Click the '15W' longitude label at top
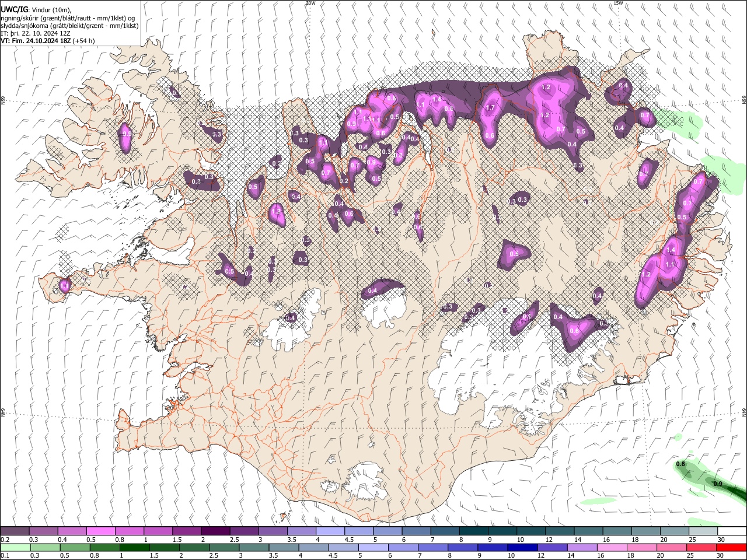 coord(618,3)
